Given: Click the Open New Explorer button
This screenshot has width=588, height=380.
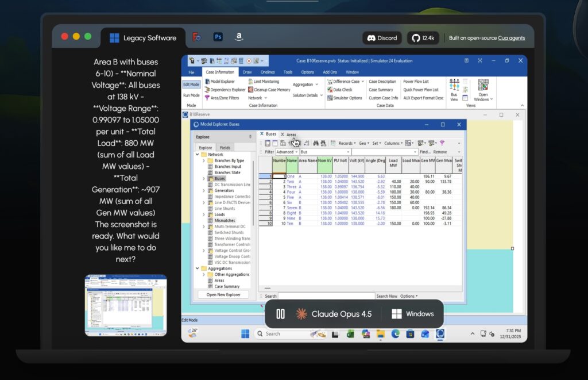Looking at the screenshot, I should (x=223, y=294).
